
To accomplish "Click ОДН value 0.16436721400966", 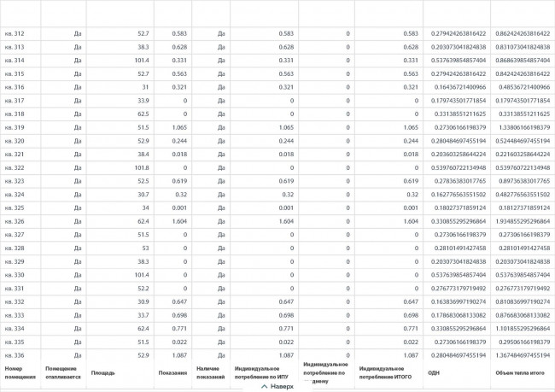I will tap(460, 87).
